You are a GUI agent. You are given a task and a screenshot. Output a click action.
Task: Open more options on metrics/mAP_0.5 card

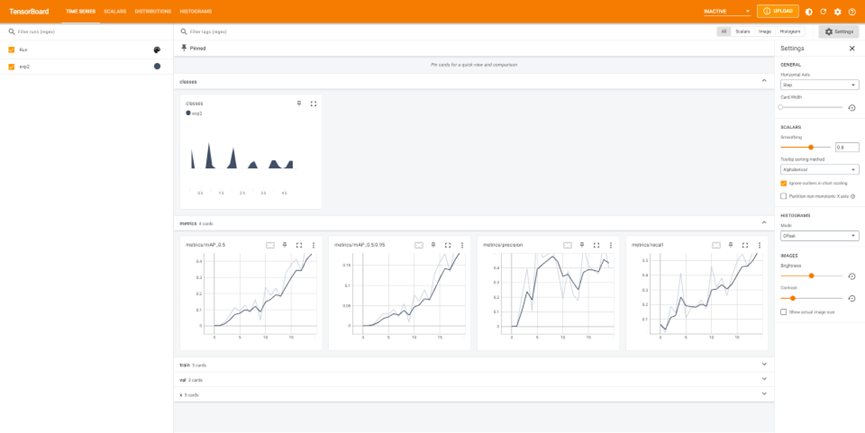pyautogui.click(x=313, y=245)
